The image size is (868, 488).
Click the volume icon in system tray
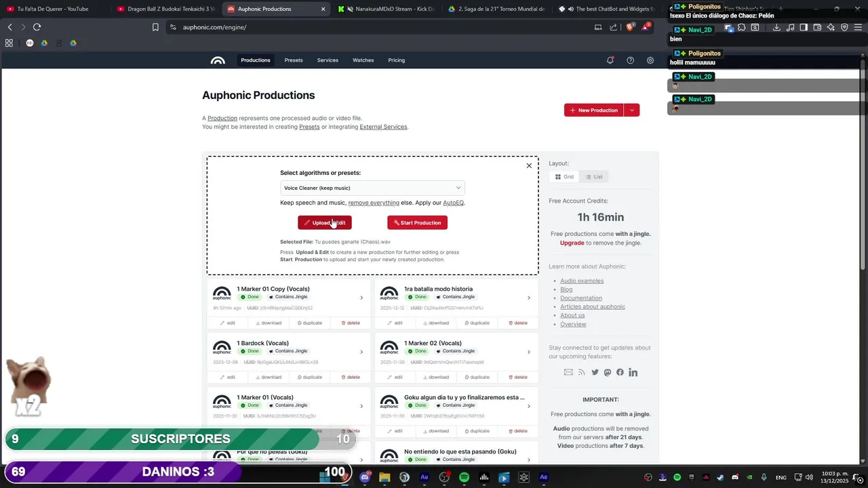pos(809,477)
